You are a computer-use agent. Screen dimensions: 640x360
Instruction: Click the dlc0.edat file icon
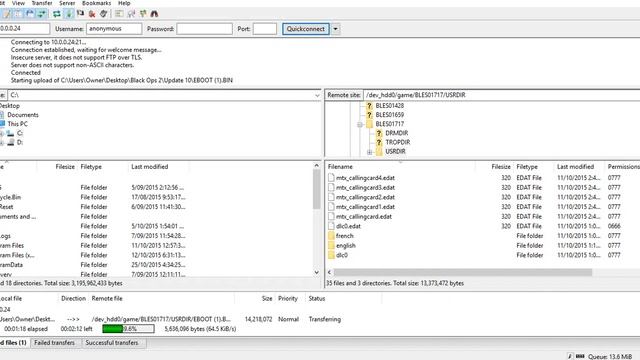point(331,226)
